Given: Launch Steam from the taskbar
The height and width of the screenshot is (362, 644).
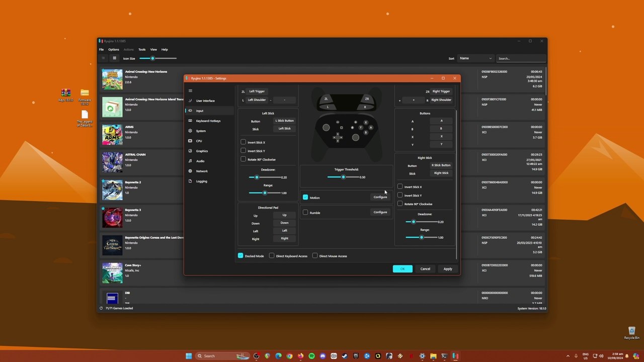Looking at the screenshot, I should tap(345, 356).
